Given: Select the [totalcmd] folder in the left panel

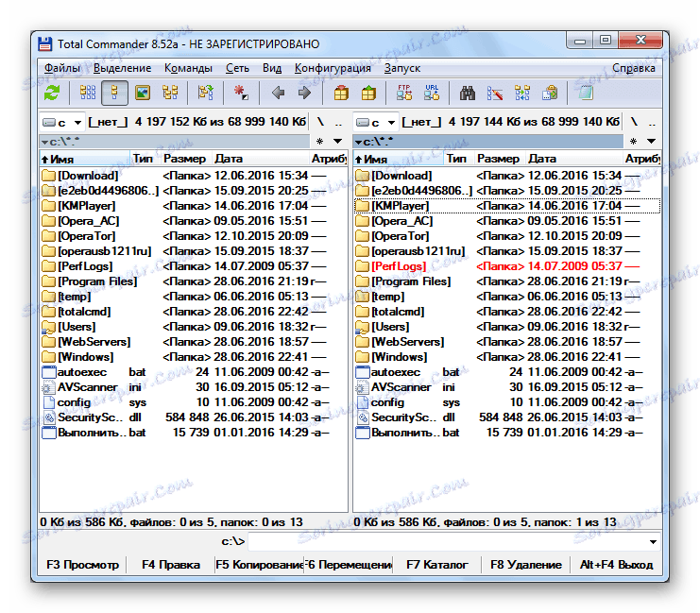Looking at the screenshot, I should point(194,312).
